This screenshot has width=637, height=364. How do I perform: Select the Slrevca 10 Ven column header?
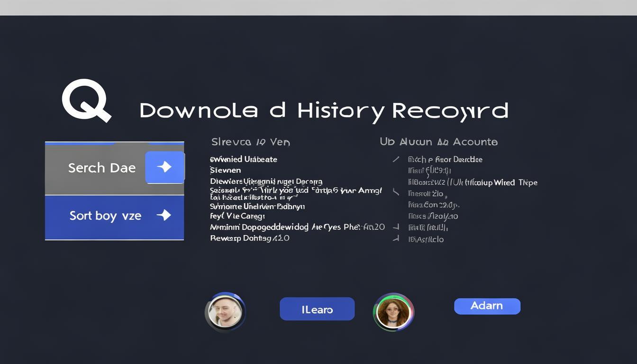pos(250,142)
